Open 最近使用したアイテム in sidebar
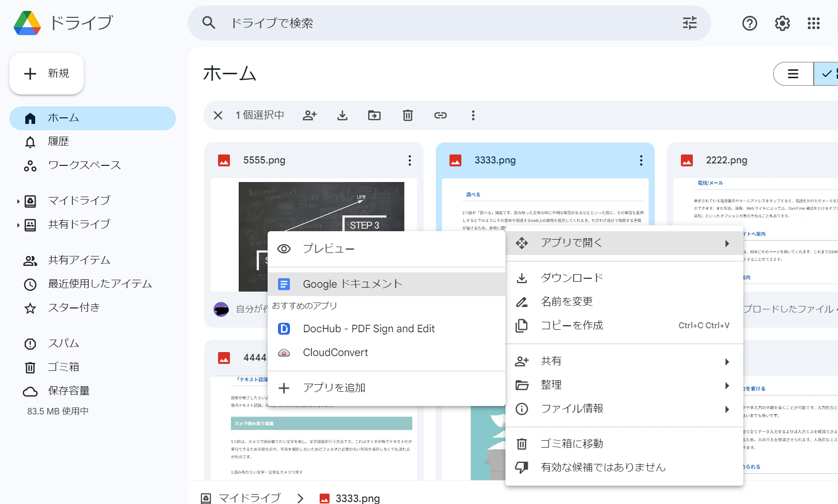Image resolution: width=838 pixels, height=504 pixels. [93, 284]
